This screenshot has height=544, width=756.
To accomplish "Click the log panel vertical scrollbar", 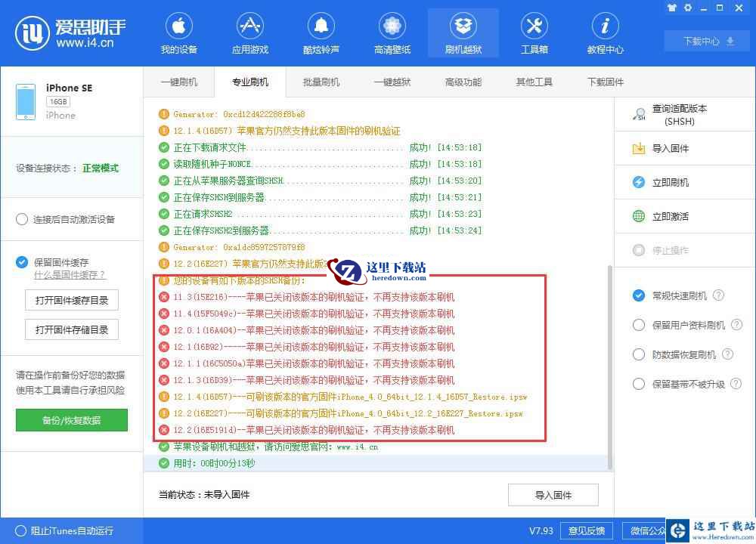I will [x=610, y=366].
